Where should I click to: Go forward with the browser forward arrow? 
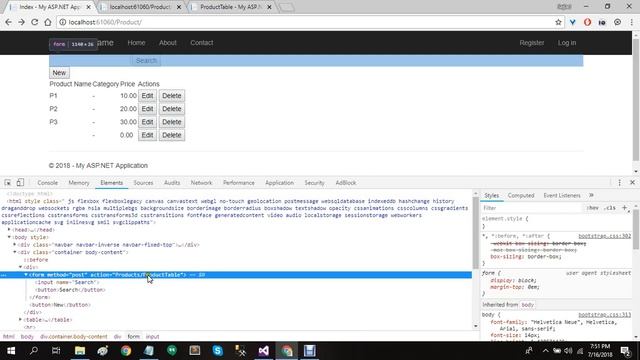click(x=21, y=22)
